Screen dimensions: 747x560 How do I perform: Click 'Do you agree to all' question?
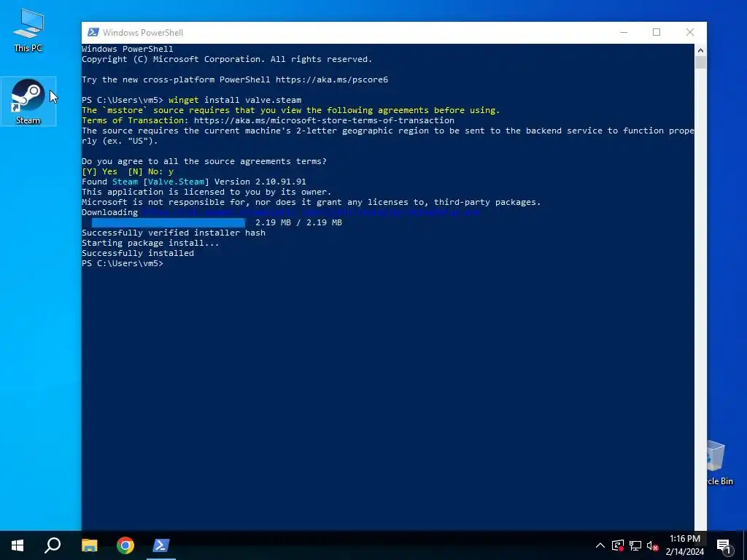pyautogui.click(x=204, y=161)
